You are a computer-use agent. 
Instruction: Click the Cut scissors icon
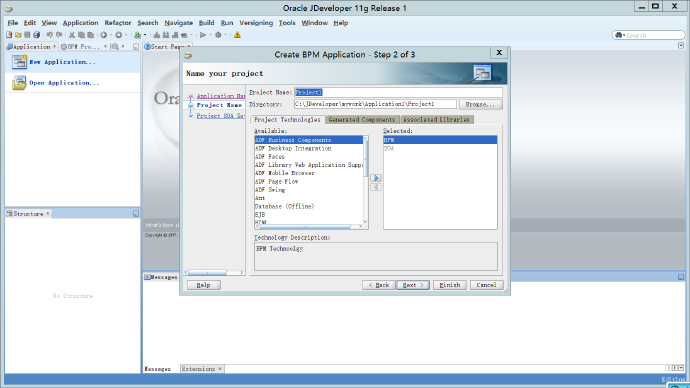click(72, 35)
